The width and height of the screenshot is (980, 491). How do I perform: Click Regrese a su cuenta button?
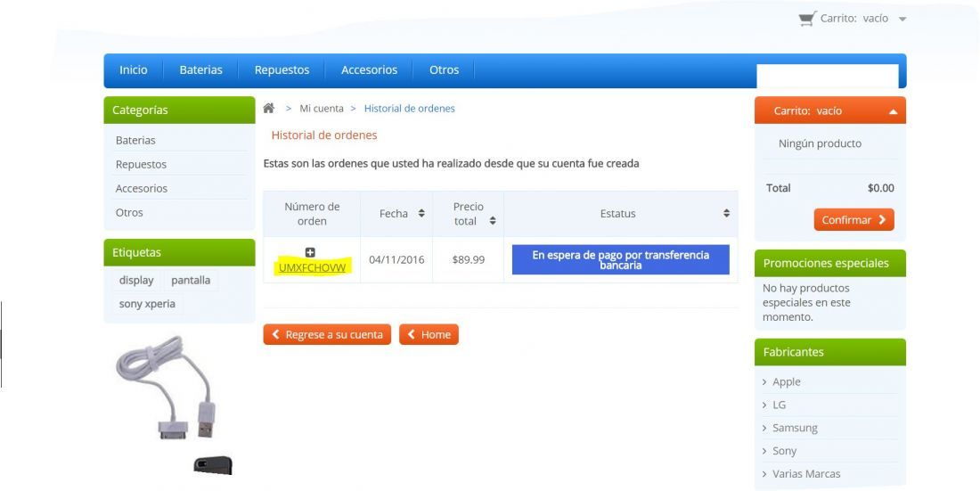(327, 335)
